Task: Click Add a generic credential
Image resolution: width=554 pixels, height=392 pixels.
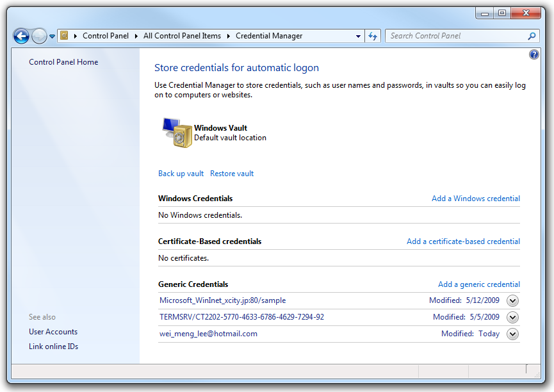Action: (x=478, y=284)
